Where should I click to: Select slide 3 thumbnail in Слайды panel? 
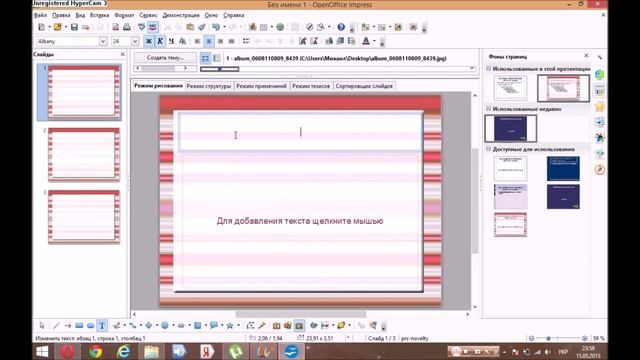click(84, 216)
